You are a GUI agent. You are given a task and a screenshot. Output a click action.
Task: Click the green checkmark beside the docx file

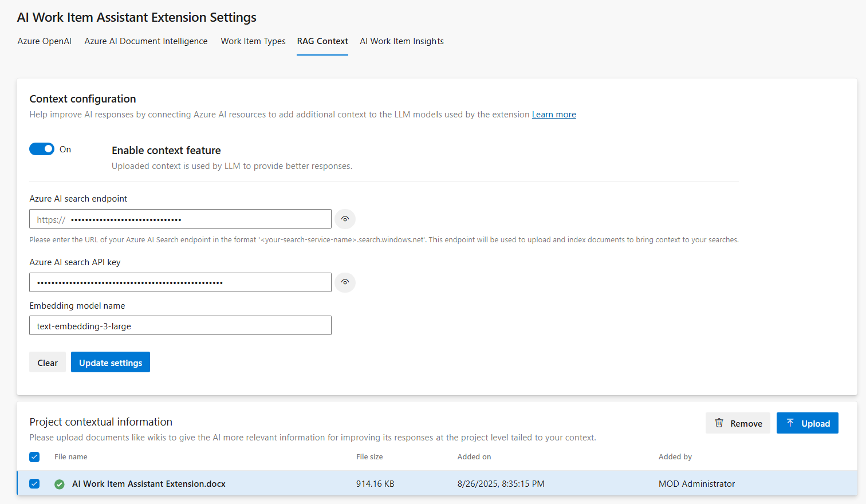pos(59,483)
